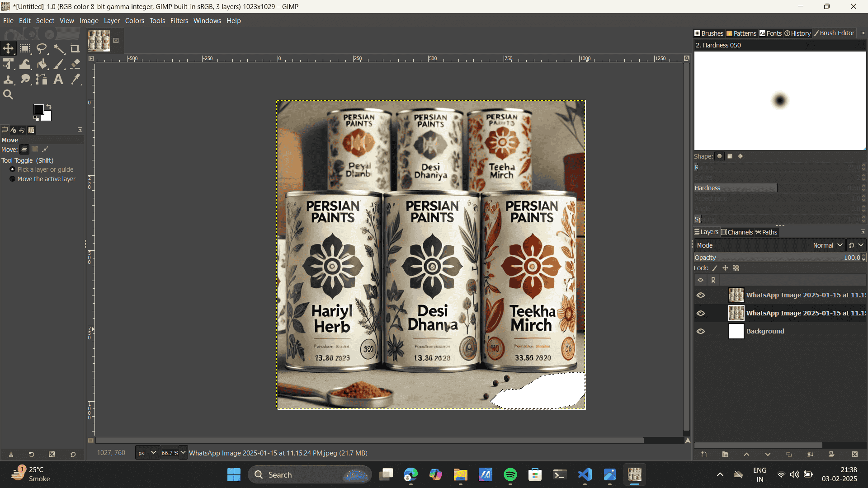Hide the second WhatsApp Image layer
This screenshot has height=488, width=868.
point(701,313)
